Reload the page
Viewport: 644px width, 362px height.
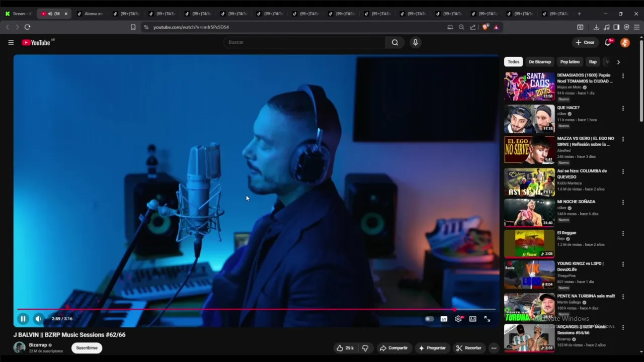click(x=27, y=27)
